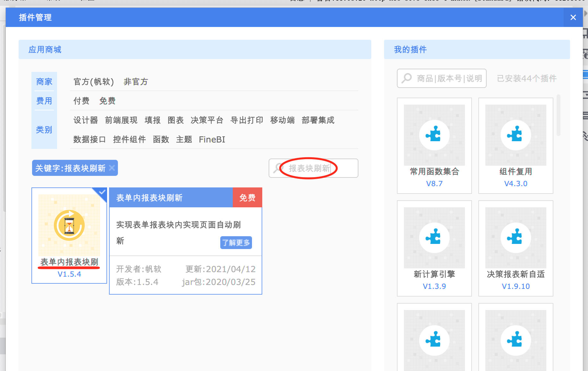Click the V1.3.9 version label

434,286
